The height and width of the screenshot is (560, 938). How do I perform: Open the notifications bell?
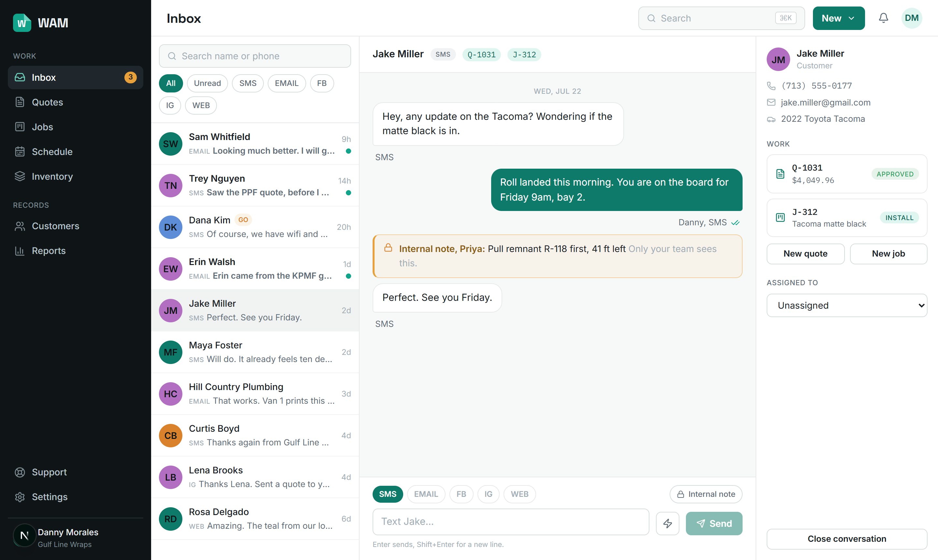(x=883, y=18)
